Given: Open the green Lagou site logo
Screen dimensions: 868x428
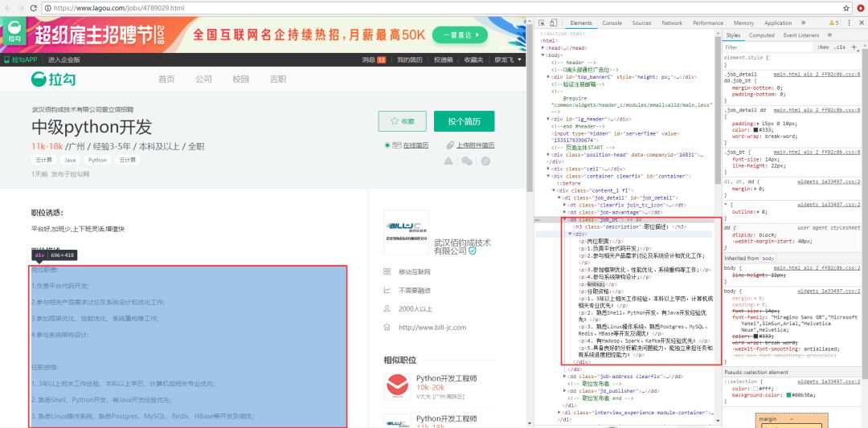Looking at the screenshot, I should 53,79.
